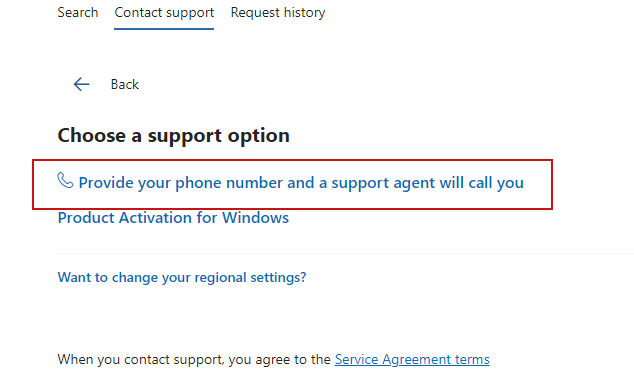Image resolution: width=634 pixels, height=390 pixels.
Task: Click the word 'Agreement' in the footer link
Action: click(x=410, y=359)
